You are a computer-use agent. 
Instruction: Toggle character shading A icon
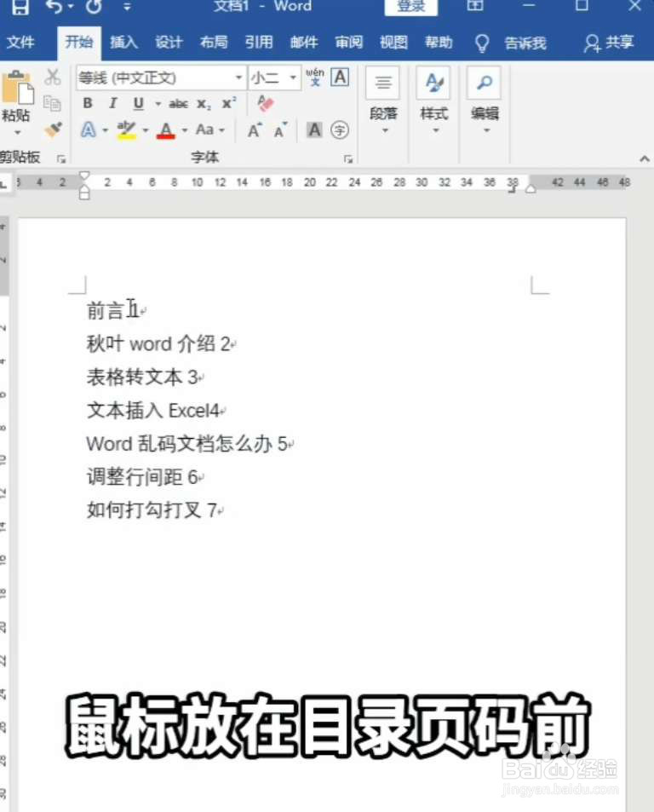click(314, 130)
